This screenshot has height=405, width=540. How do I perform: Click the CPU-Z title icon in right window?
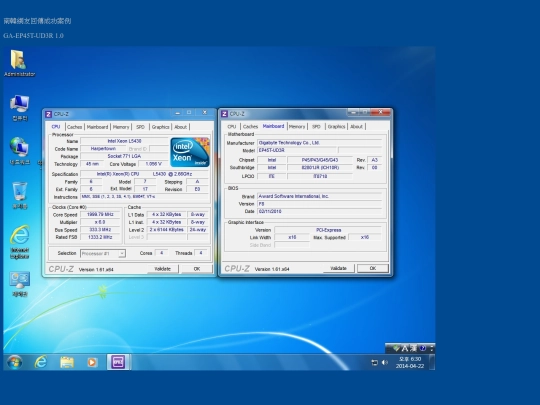[x=225, y=114]
